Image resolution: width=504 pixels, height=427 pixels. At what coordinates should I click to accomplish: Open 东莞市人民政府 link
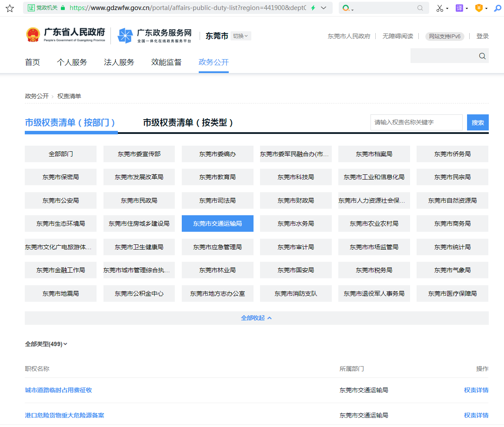click(x=349, y=36)
